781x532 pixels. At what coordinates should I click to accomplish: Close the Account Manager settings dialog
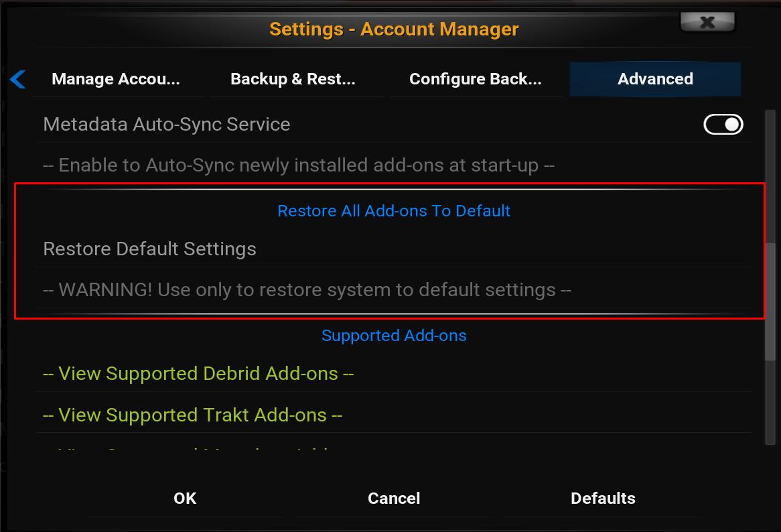pyautogui.click(x=707, y=23)
